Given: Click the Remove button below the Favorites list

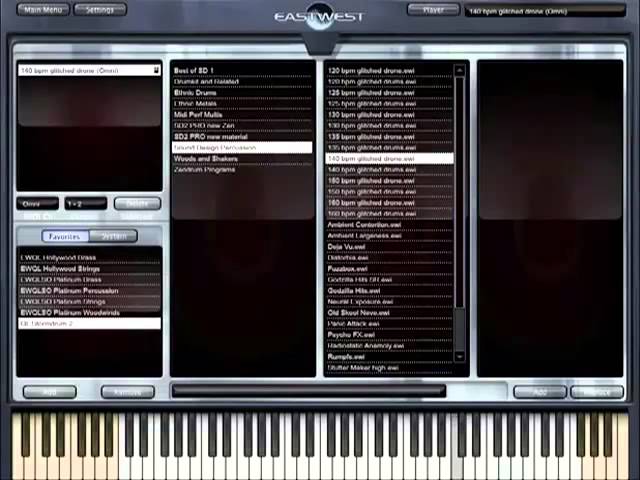Looking at the screenshot, I should tap(128, 392).
